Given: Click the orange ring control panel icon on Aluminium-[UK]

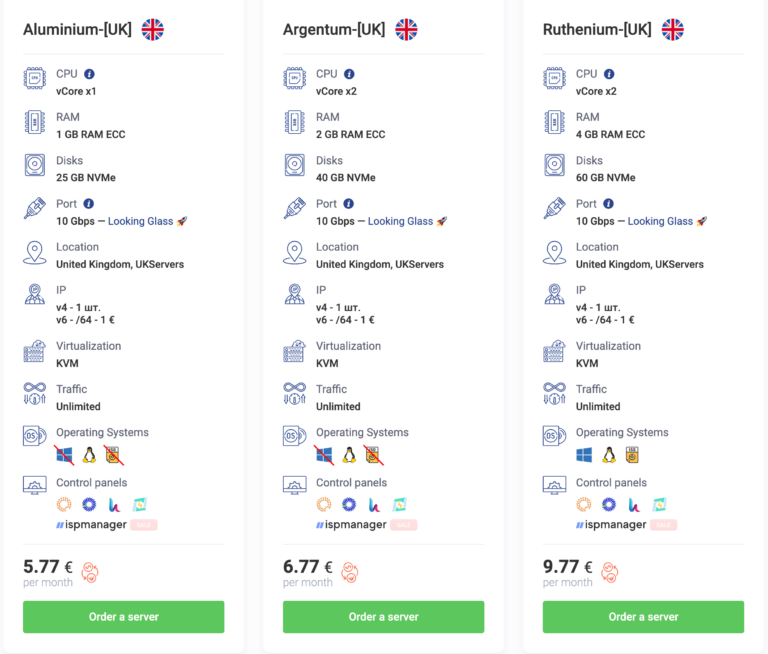Looking at the screenshot, I should click(65, 505).
